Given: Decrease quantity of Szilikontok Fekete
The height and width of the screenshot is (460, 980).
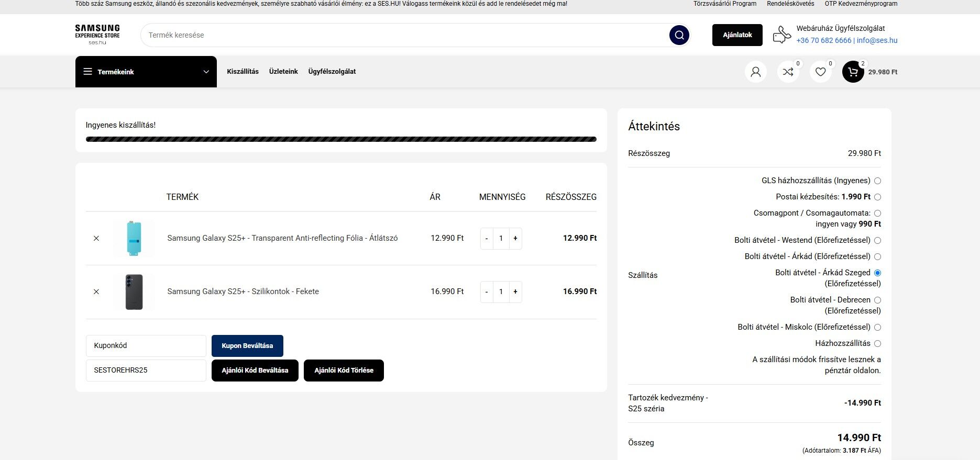Looking at the screenshot, I should 487,291.
